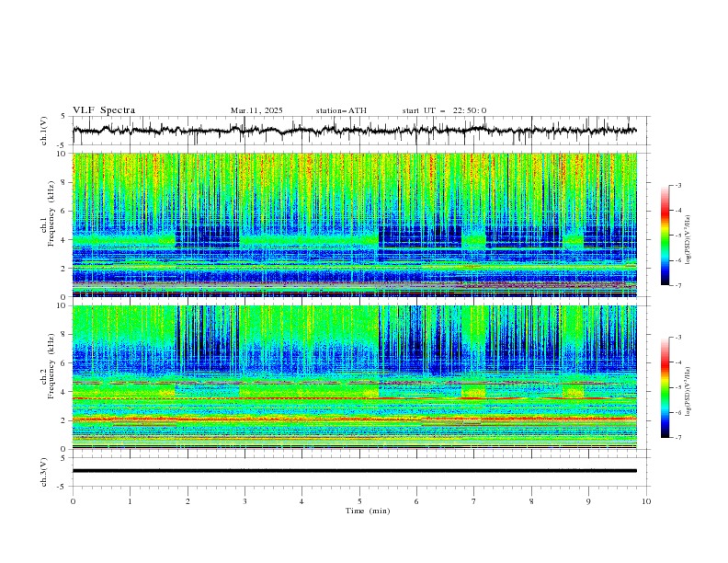Click the "Time (min)" axis title
The width and height of the screenshot is (728, 563).
pos(368,511)
